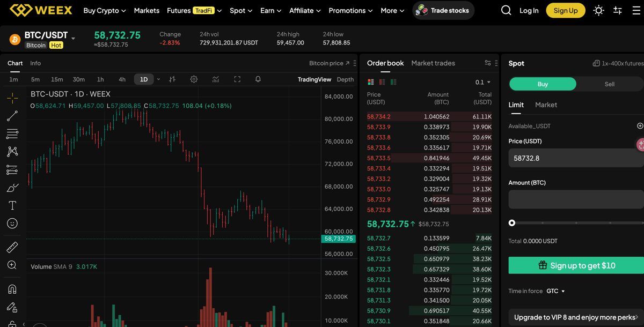Viewport: 644px width, 327px height.
Task: Select the 15m timeframe
Action: pyautogui.click(x=57, y=79)
